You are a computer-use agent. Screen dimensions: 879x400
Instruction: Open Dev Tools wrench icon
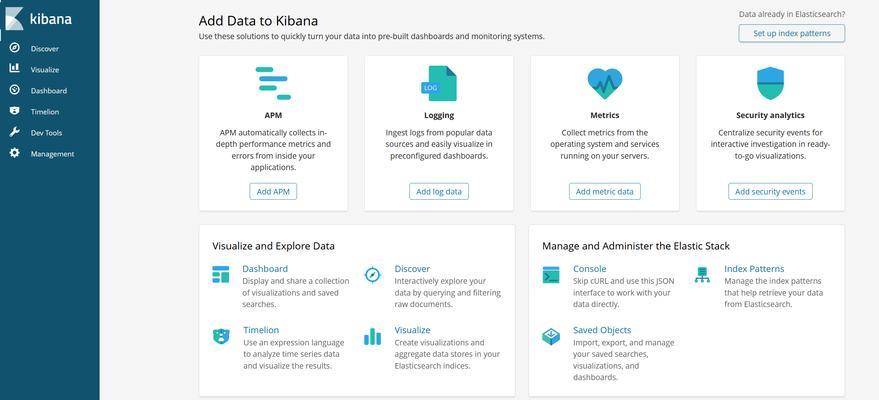pyautogui.click(x=15, y=132)
